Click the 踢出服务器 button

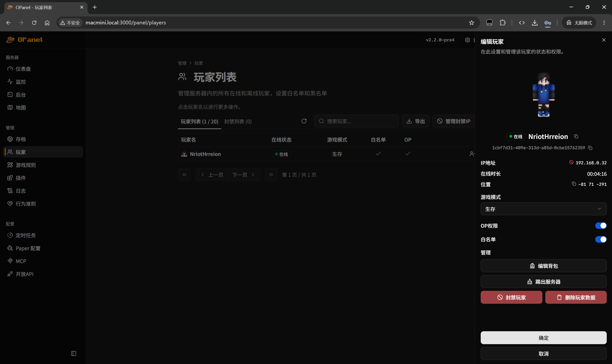coord(544,281)
